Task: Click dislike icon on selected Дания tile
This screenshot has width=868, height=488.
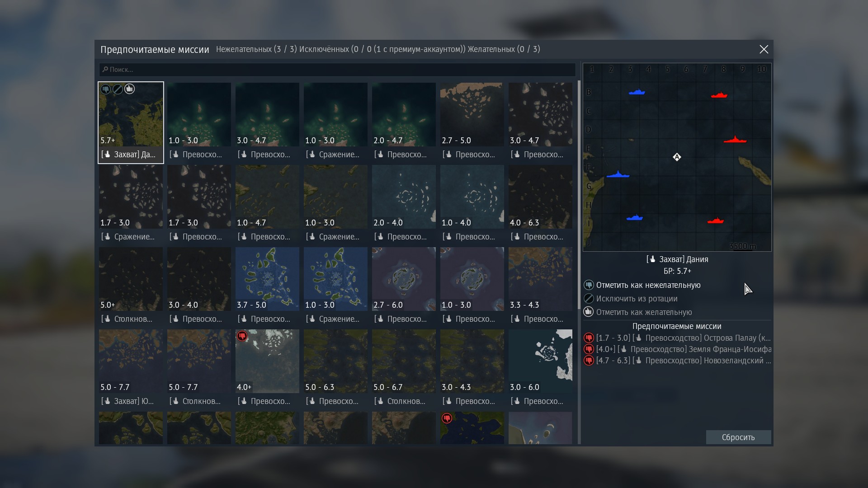Action: click(106, 89)
